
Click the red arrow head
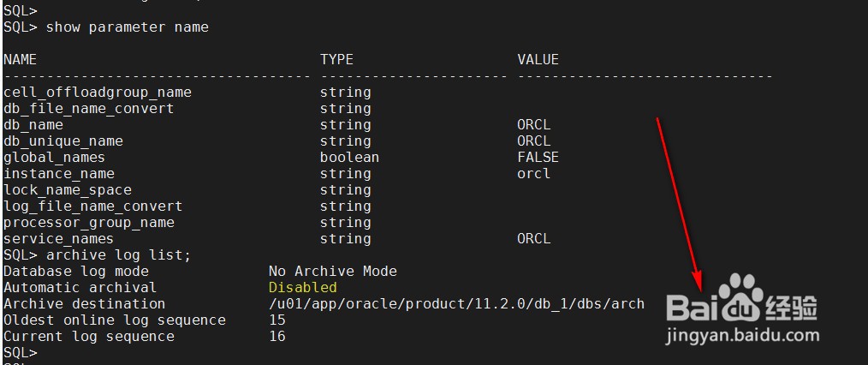click(698, 281)
